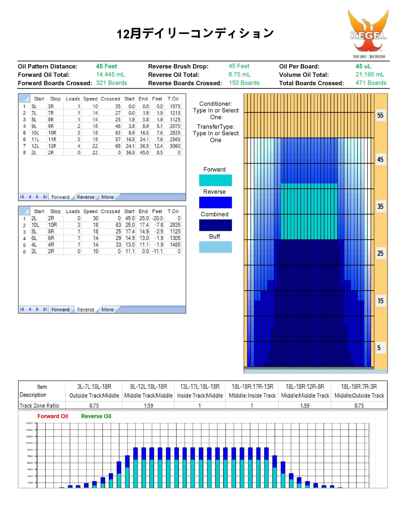Click the Forward teal color swatch
Screen dimensions: 411x532
(x=216, y=180)
